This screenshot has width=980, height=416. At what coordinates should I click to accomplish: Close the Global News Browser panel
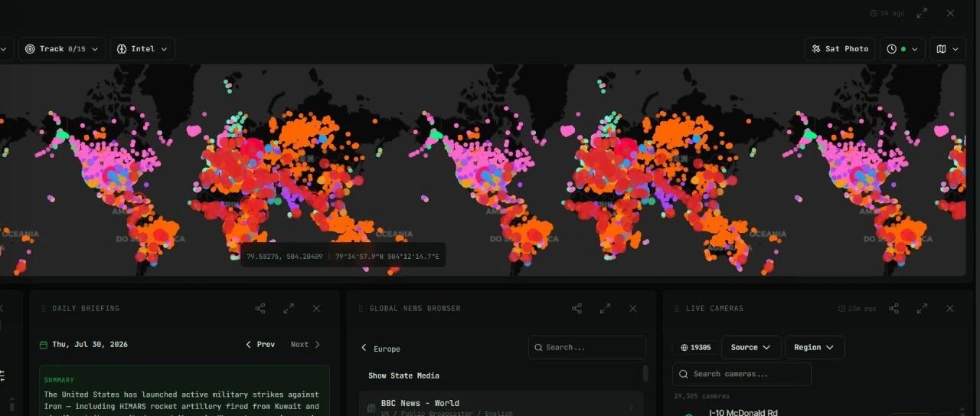[x=632, y=308]
